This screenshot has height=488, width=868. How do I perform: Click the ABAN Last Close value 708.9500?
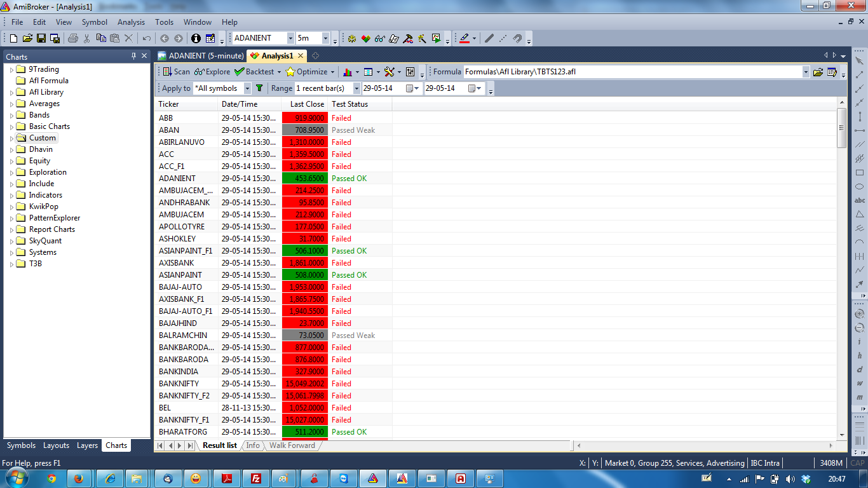305,130
